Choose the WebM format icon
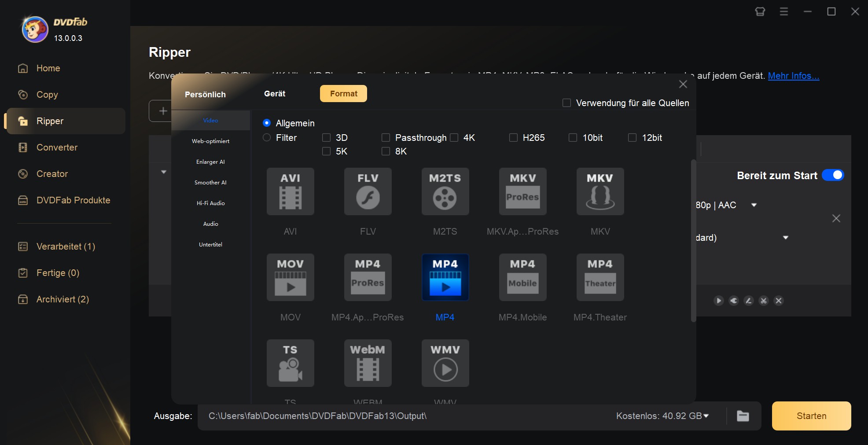 (x=368, y=363)
